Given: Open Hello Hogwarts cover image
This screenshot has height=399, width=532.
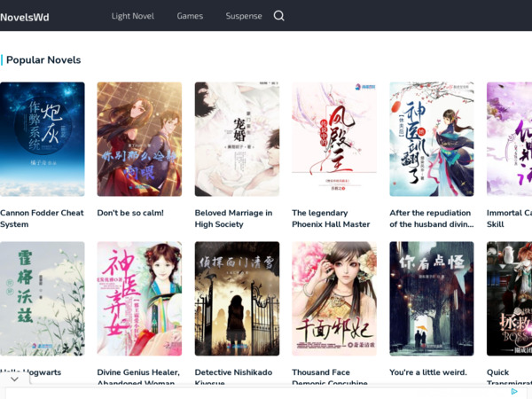Looking at the screenshot, I should [42, 299].
